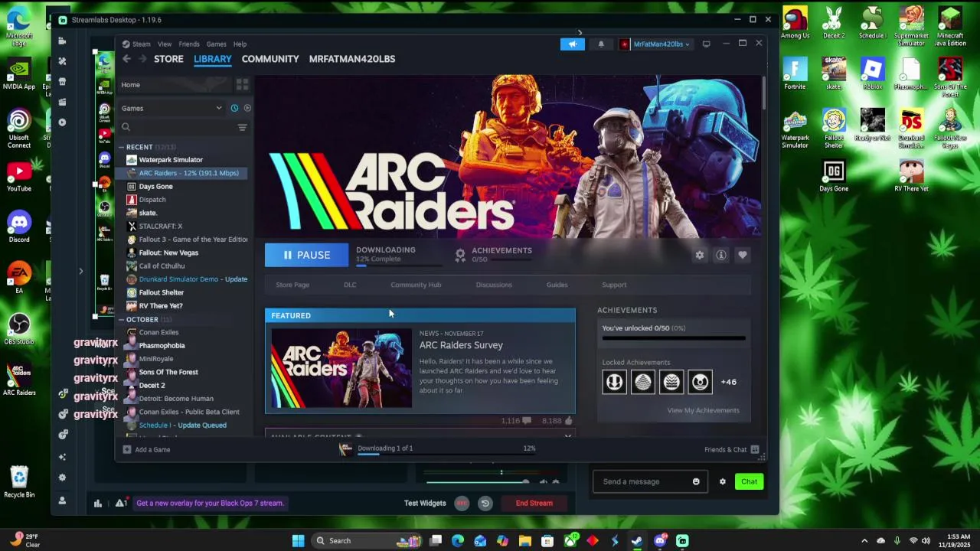Open the Help menu
The height and width of the screenshot is (551, 980).
click(240, 44)
